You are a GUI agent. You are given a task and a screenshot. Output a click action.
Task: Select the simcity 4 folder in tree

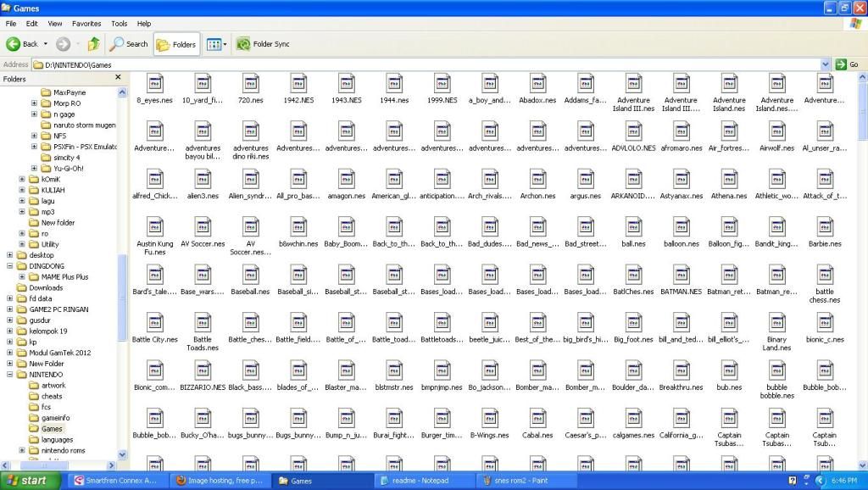pyautogui.click(x=66, y=157)
